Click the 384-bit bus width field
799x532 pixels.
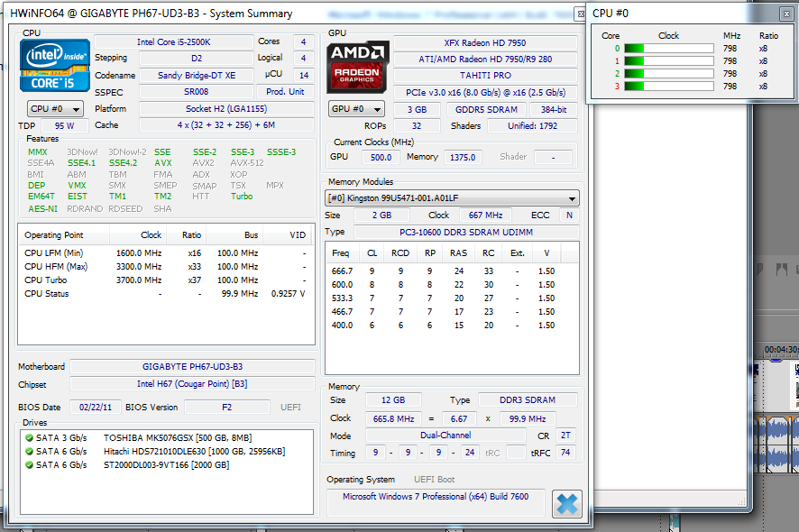point(554,110)
